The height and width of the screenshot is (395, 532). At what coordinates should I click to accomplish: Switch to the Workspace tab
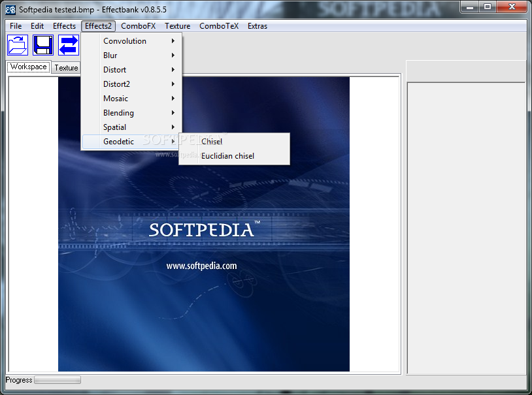pos(29,67)
